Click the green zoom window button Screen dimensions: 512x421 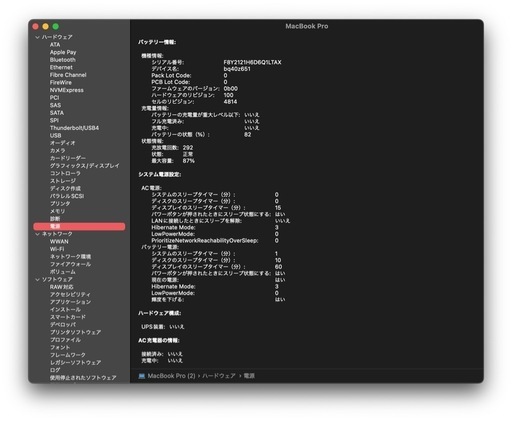pyautogui.click(x=56, y=26)
